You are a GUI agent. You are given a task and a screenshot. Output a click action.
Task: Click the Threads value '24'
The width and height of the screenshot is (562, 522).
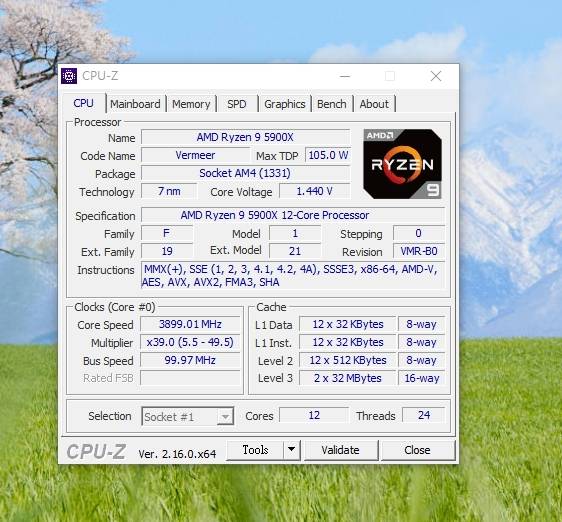coord(424,415)
